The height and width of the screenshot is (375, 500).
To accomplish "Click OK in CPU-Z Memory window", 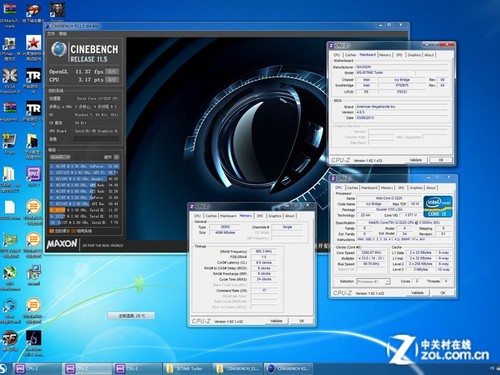I will tap(301, 321).
